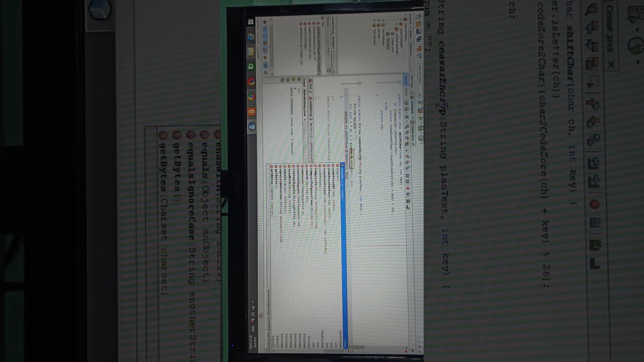Click the Open Project toolbar icon
Viewport: 644px width, 362px height.
tap(419, 31)
